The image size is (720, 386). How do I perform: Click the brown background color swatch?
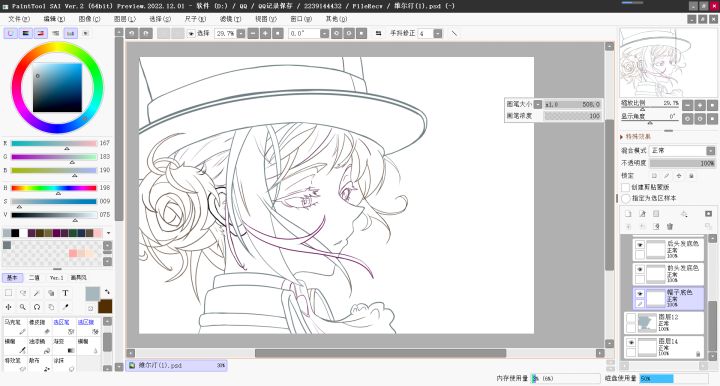[x=106, y=306]
